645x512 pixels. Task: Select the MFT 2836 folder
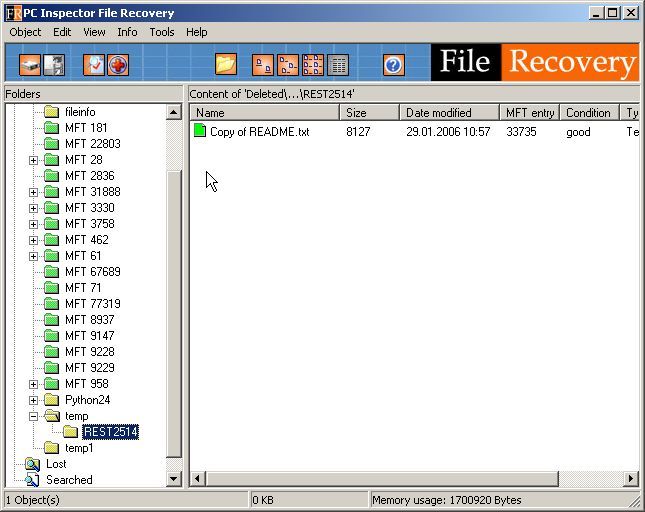pyautogui.click(x=90, y=176)
